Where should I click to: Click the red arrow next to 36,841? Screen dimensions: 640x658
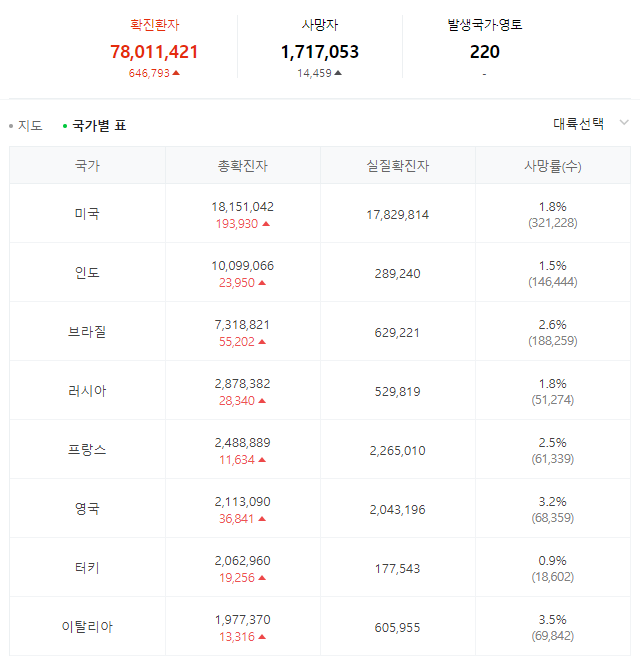click(x=262, y=519)
